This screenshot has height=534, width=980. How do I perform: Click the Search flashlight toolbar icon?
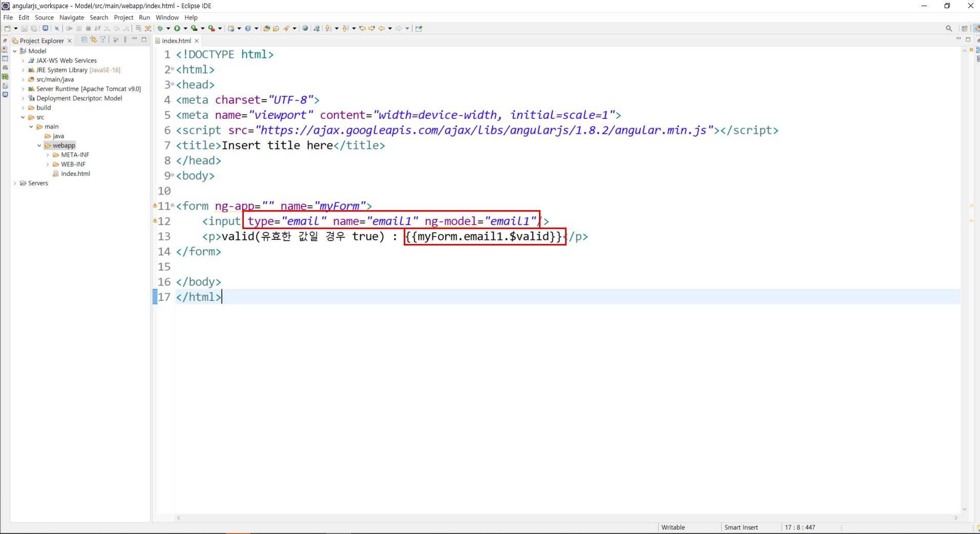(x=286, y=29)
